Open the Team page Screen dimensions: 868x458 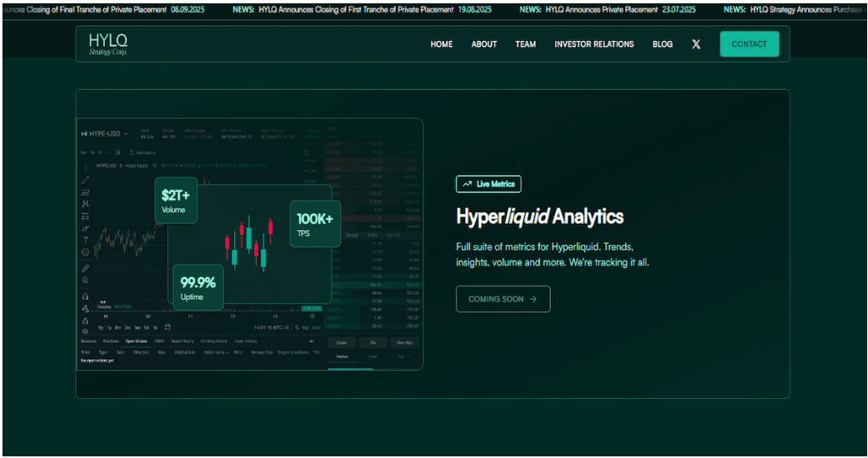pos(525,44)
